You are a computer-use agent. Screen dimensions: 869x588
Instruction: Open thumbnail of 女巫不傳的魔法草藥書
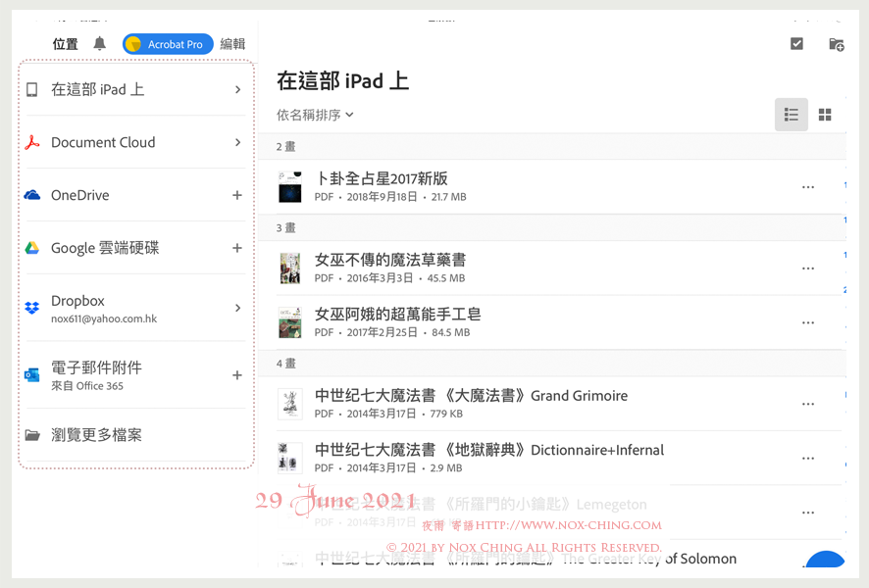[290, 268]
